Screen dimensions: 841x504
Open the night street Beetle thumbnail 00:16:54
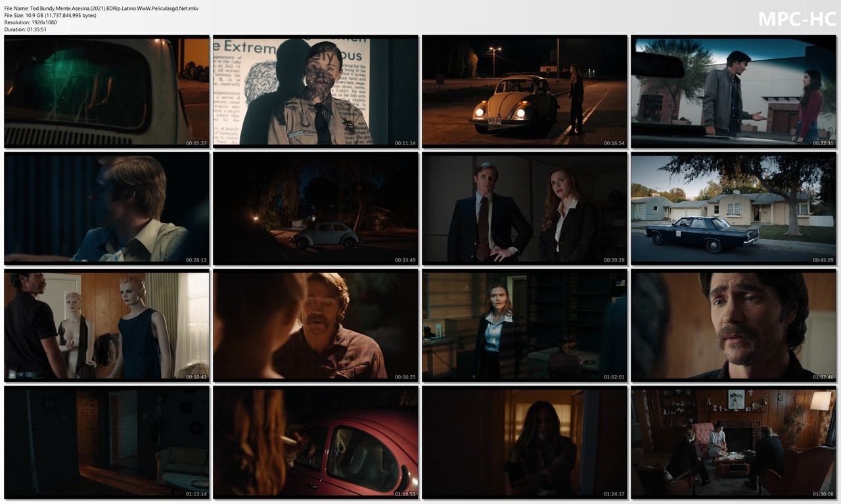pos(524,91)
